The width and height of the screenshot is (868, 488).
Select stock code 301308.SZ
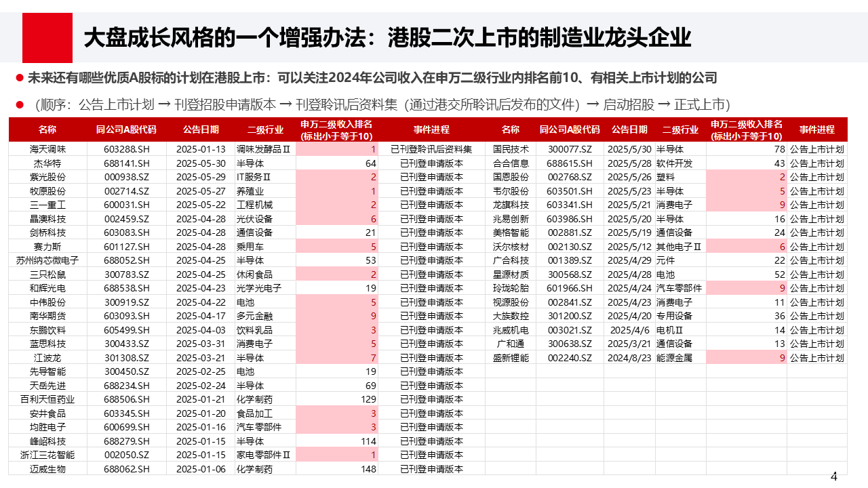click(x=127, y=358)
